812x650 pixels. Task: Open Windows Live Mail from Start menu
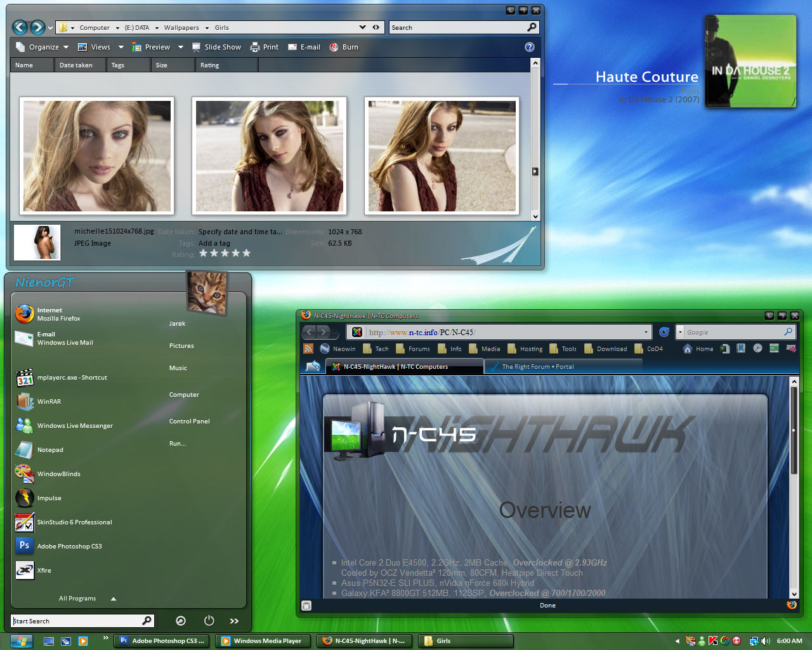click(x=55, y=338)
